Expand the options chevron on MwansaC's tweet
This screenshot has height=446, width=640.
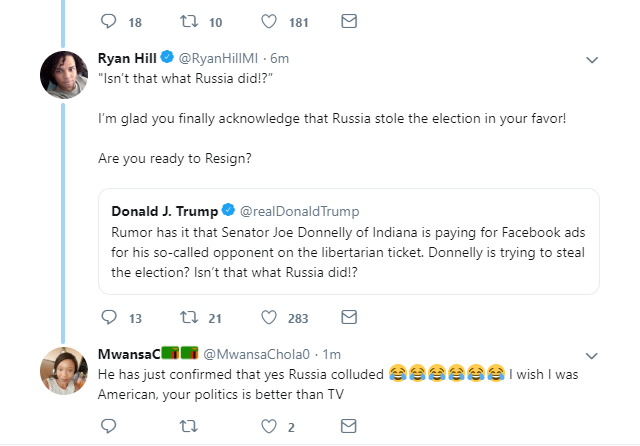pos(592,356)
